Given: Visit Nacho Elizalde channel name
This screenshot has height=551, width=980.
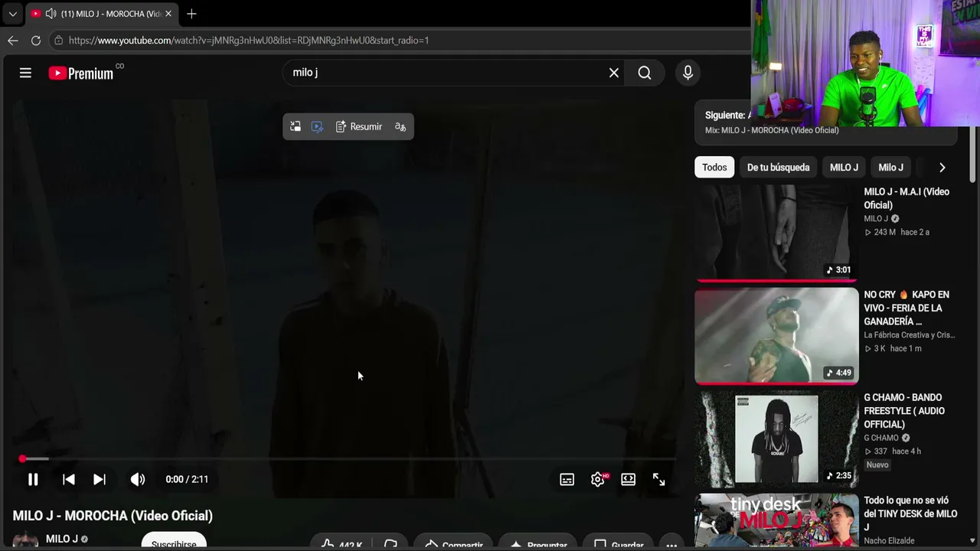Looking at the screenshot, I should point(889,541).
